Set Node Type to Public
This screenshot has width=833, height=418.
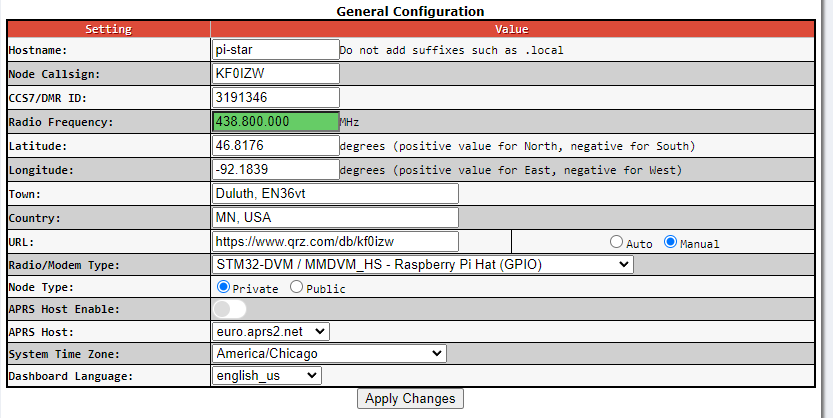296,287
